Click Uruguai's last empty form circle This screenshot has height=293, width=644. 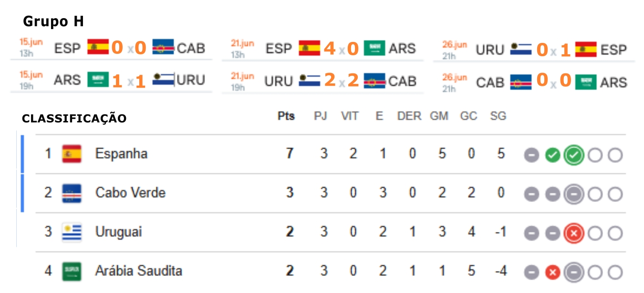[x=615, y=233]
